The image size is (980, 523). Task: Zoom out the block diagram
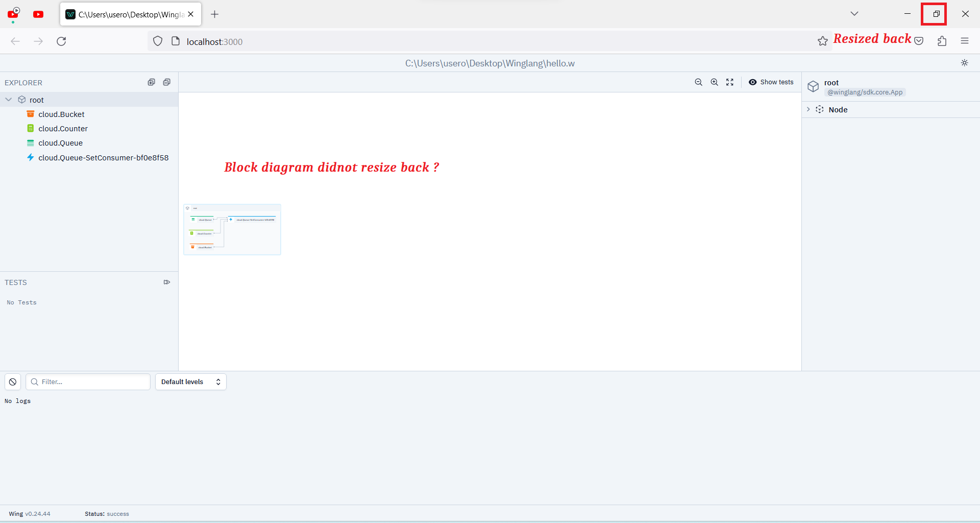[x=698, y=82]
